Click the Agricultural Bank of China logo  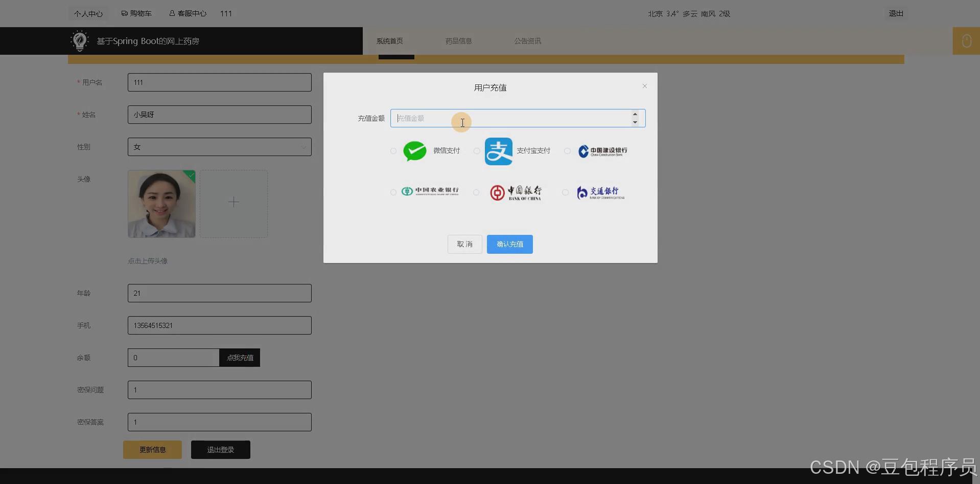[x=430, y=191]
